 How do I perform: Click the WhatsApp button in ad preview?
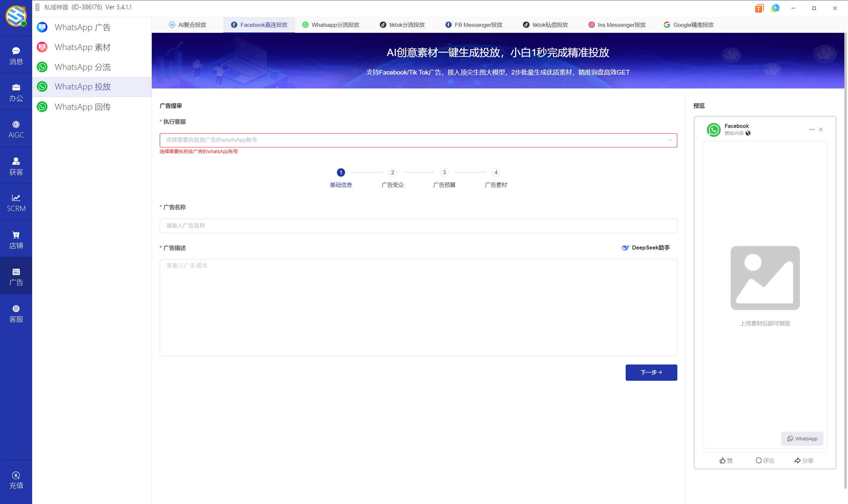(x=802, y=438)
